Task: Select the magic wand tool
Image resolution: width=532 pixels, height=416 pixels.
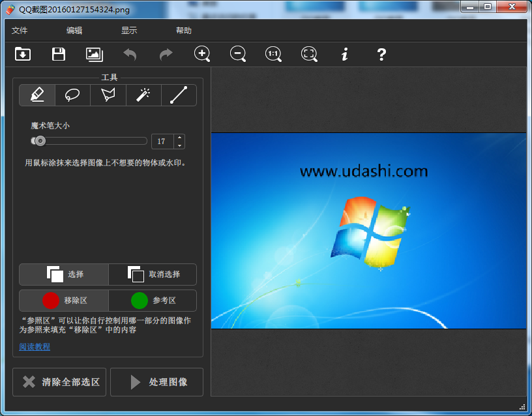Action: (x=143, y=95)
